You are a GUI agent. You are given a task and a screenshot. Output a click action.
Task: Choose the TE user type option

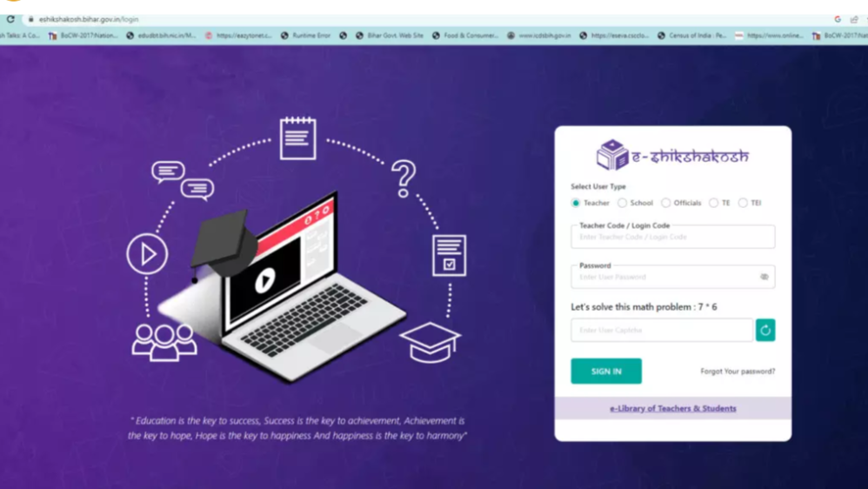coord(713,203)
